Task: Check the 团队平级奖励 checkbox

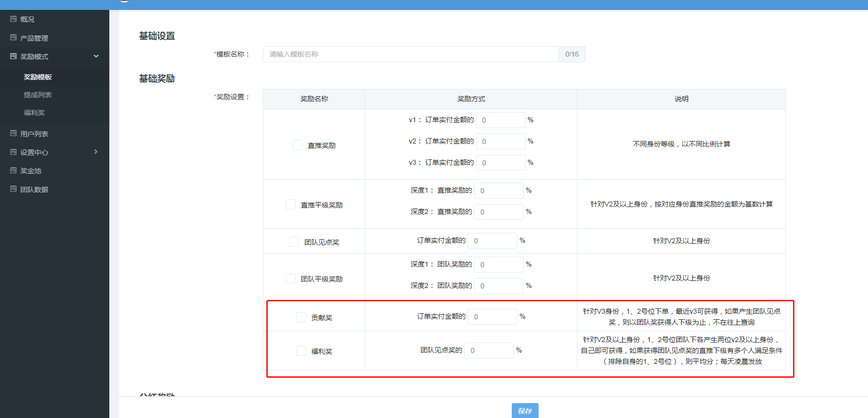Action: tap(291, 279)
